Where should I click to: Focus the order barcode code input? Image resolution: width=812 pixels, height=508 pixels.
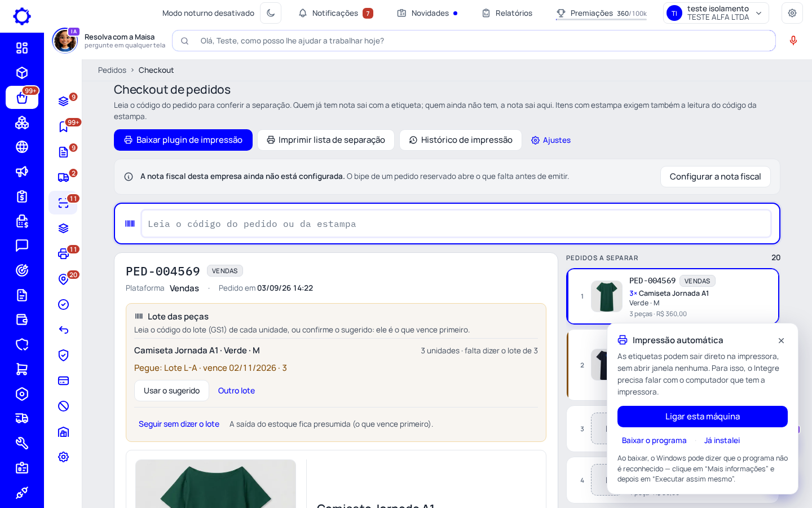pyautogui.click(x=456, y=224)
